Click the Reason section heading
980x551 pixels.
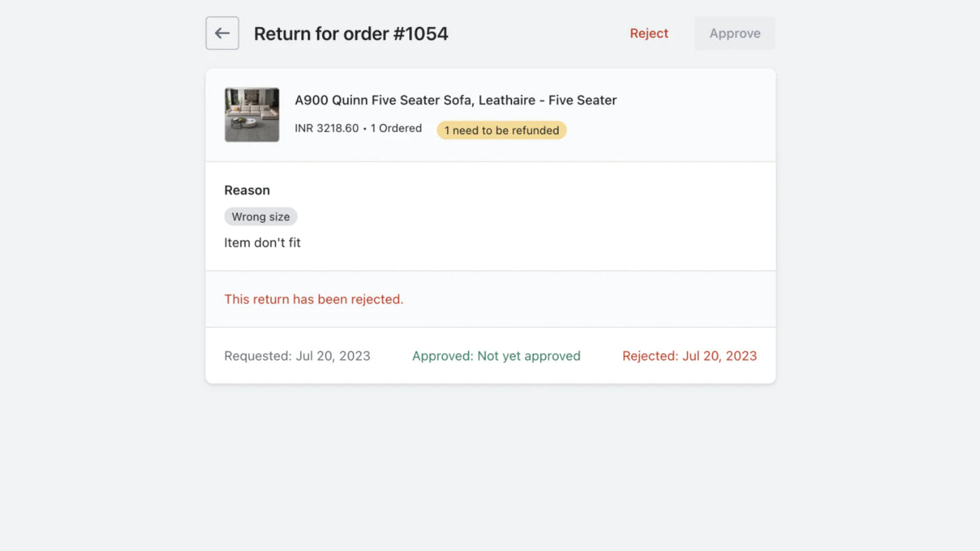click(x=247, y=190)
